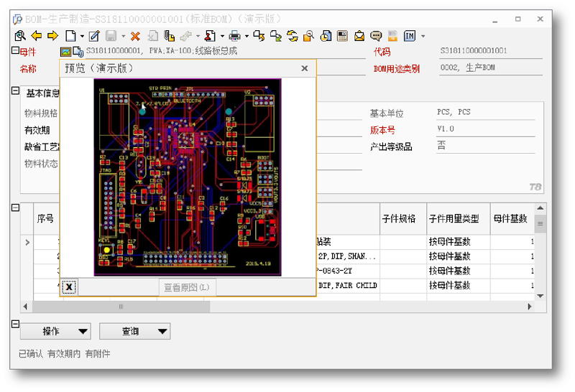Click the lock with magnifier toolbar icon
The height and width of the screenshot is (392, 575).
pyautogui.click(x=309, y=35)
